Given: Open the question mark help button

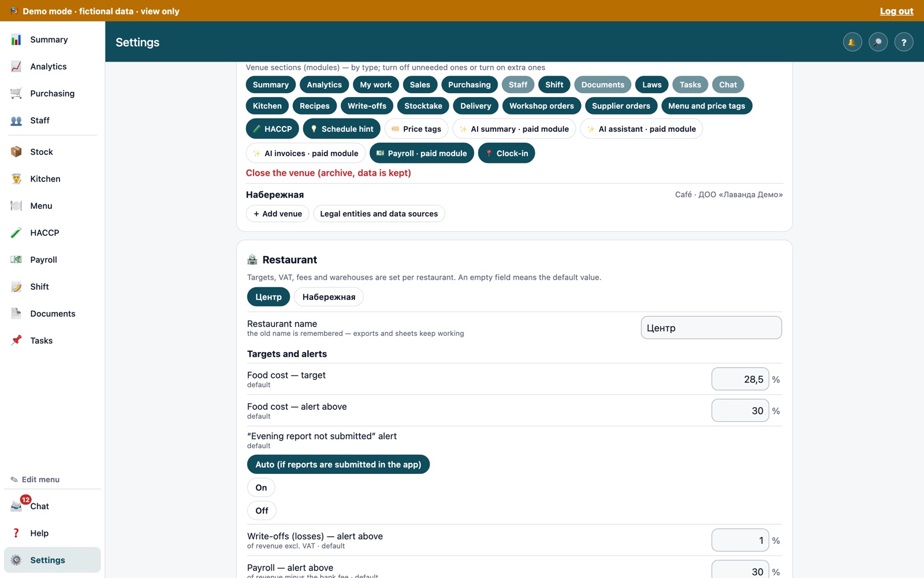Looking at the screenshot, I should tap(904, 42).
